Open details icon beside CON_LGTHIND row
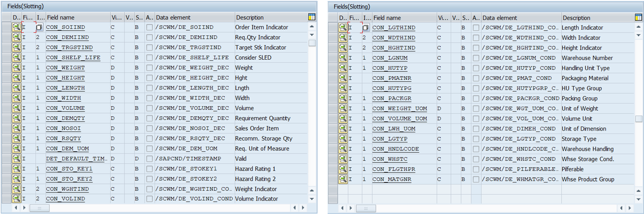 [x=343, y=28]
